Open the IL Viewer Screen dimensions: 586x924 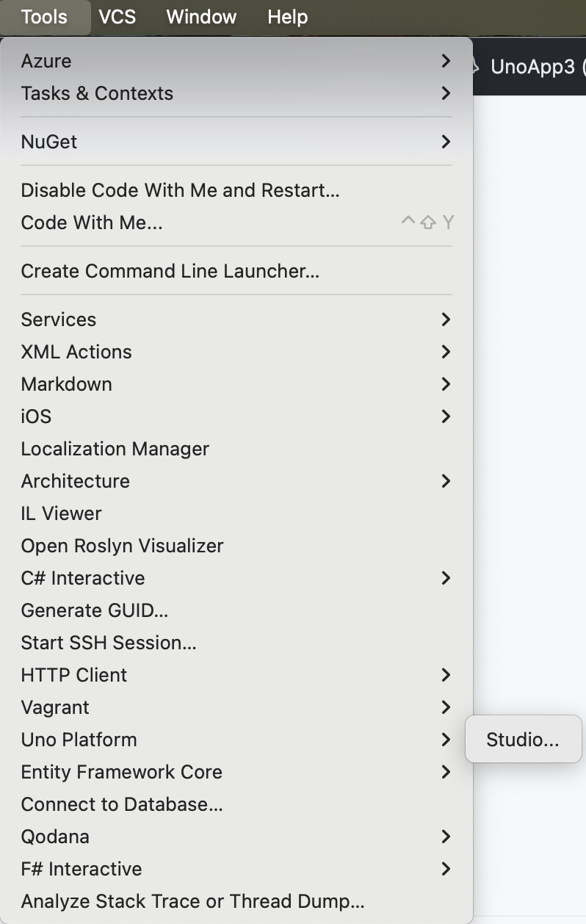[61, 513]
